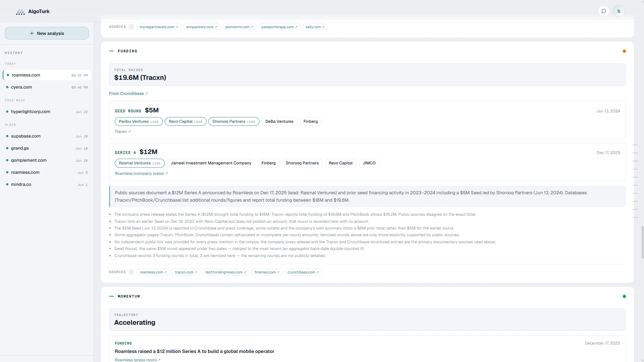Viewport: 644px width, 362px height.
Task: Open mindra.co history entry
Action: (x=47, y=185)
